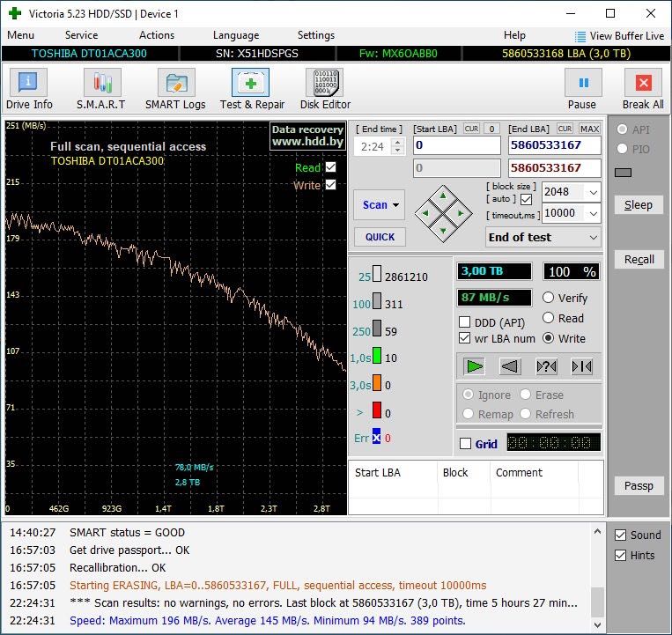Click the Recall button
Screen dimensions: 672x635
tap(639, 259)
